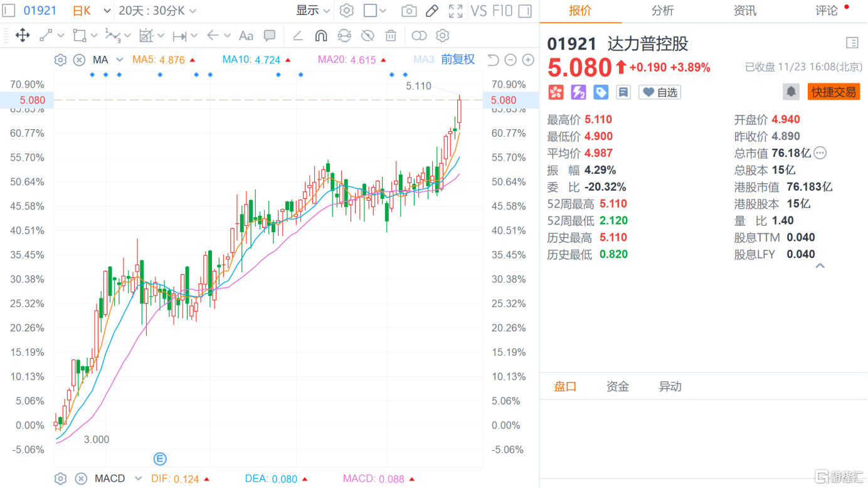
Task: Click the camera screenshot icon
Action: click(411, 11)
